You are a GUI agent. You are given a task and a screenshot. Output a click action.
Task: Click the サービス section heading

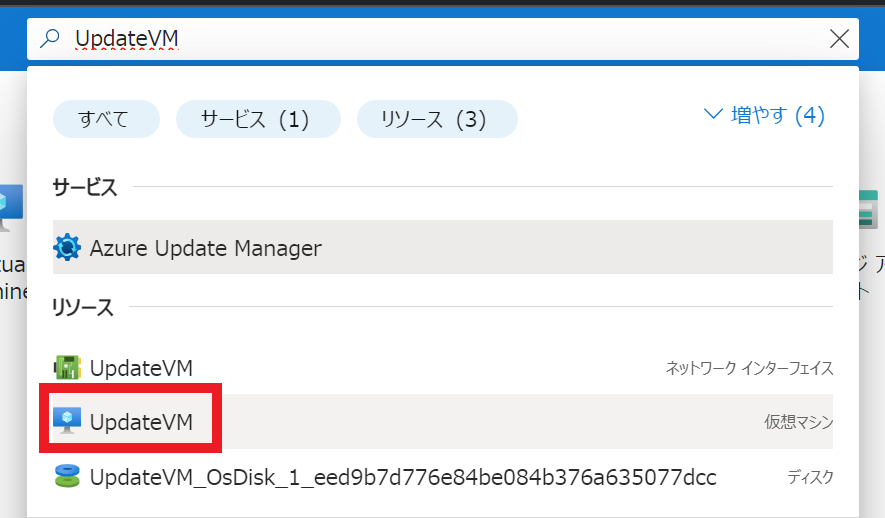(85, 187)
